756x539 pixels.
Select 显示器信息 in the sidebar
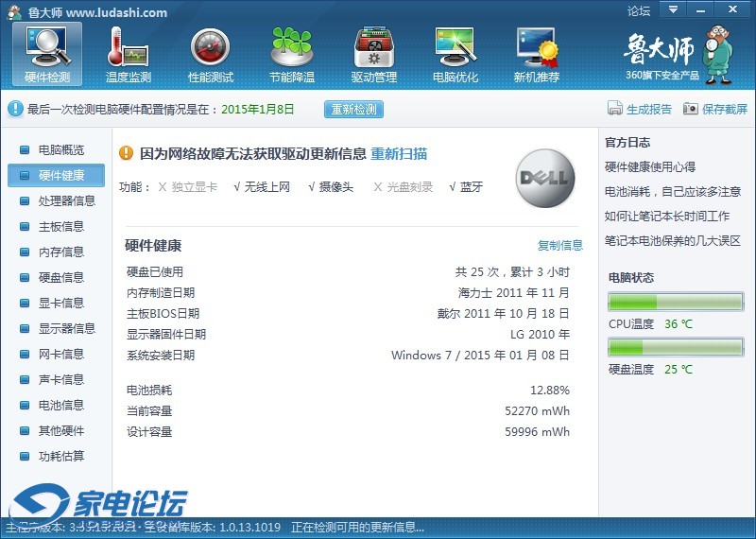tap(56, 329)
